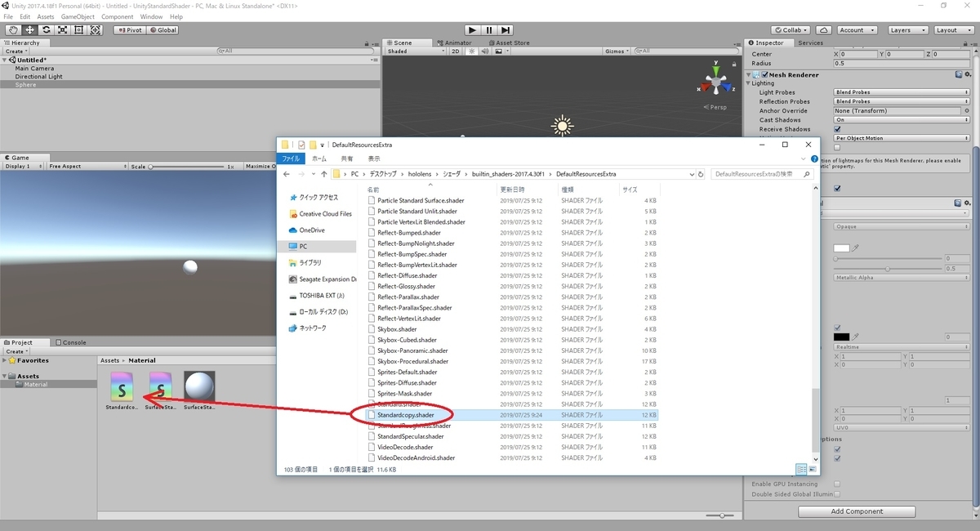The image size is (980, 531).
Task: Toggle Double Sided Global Illumination checkbox
Action: point(837,493)
